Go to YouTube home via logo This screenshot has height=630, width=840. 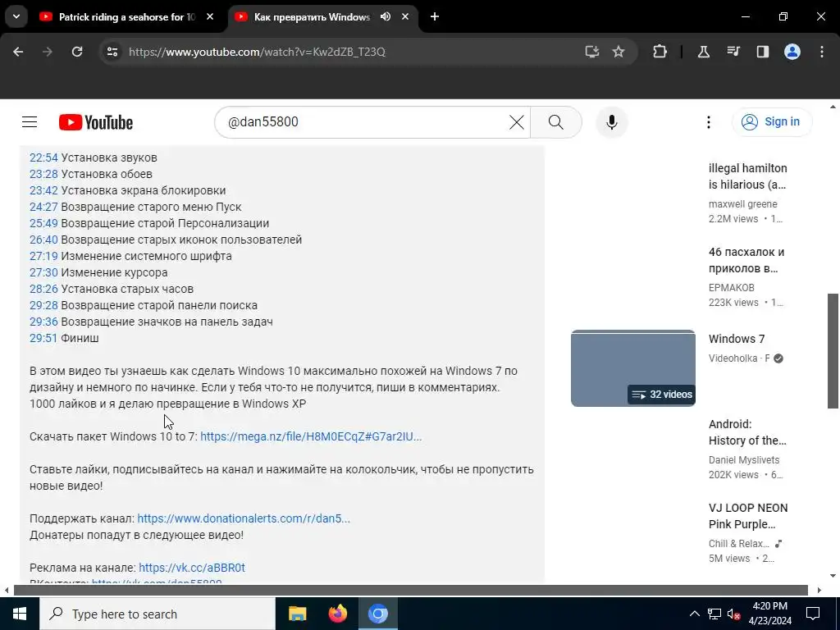[x=96, y=122]
